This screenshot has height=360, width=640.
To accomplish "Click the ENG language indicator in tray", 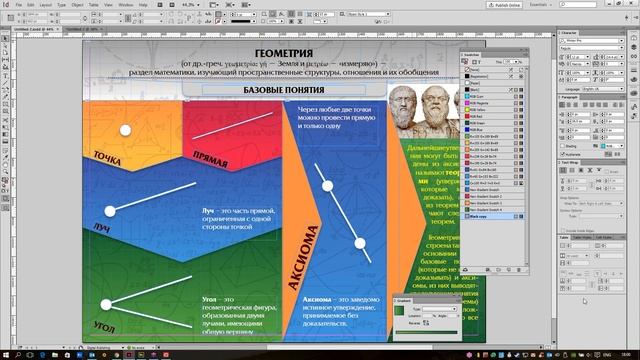I will [x=607, y=355].
